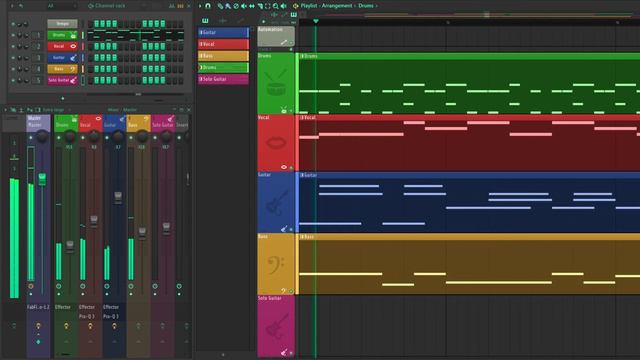Image resolution: width=640 pixels, height=360 pixels.
Task: Click the Guitar mixer track volume fader
Action: (118, 198)
